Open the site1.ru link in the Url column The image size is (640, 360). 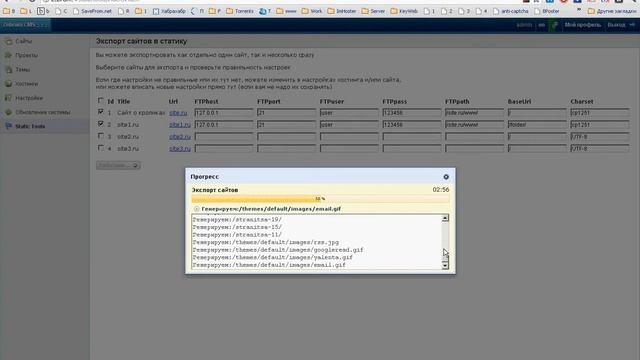pyautogui.click(x=180, y=124)
